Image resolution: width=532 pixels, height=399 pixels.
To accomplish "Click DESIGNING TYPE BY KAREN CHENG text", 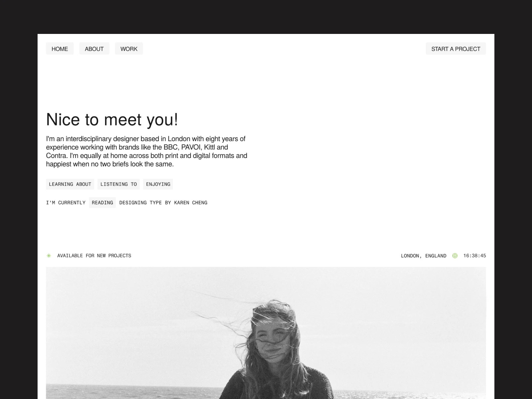I will [163, 202].
